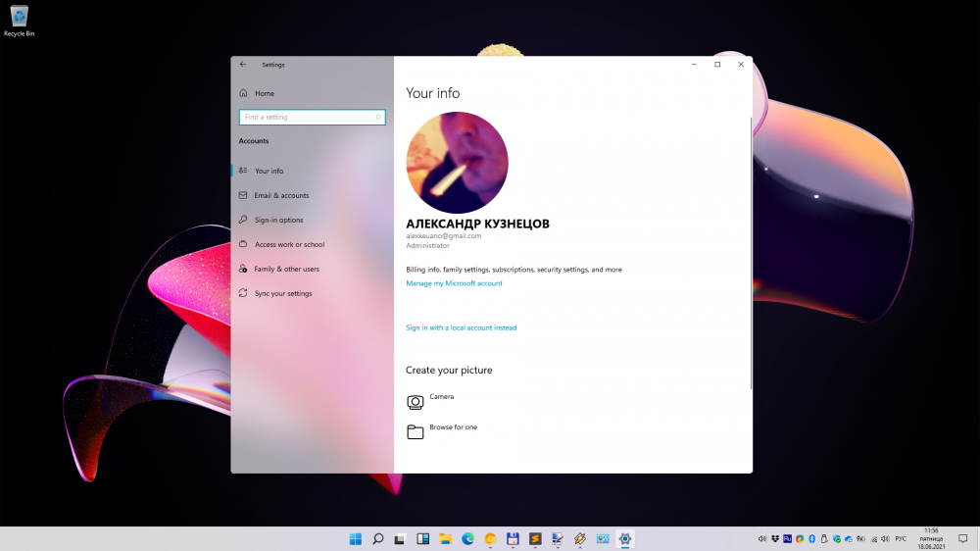
Task: Open OneDrive cloud tray icon
Action: [x=849, y=539]
